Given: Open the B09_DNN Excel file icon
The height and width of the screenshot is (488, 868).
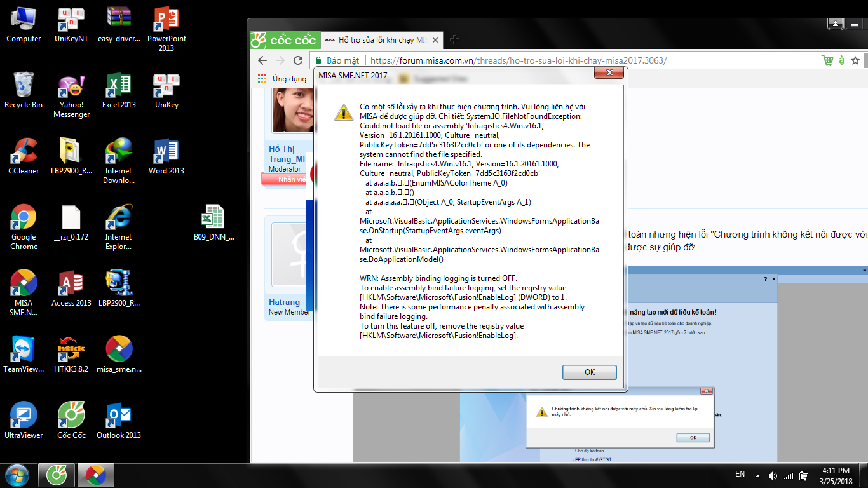Looking at the screenshot, I should 214,223.
